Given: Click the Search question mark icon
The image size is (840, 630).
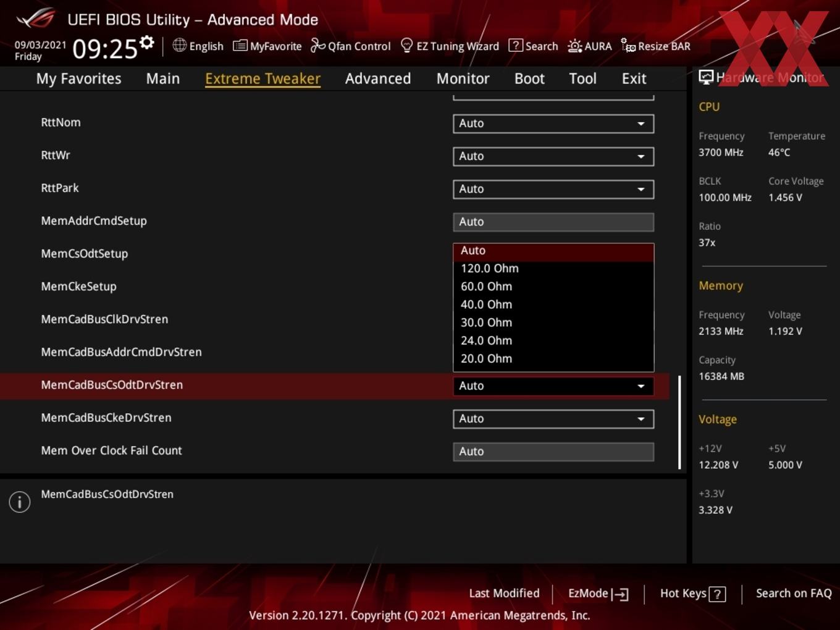Looking at the screenshot, I should (x=515, y=45).
